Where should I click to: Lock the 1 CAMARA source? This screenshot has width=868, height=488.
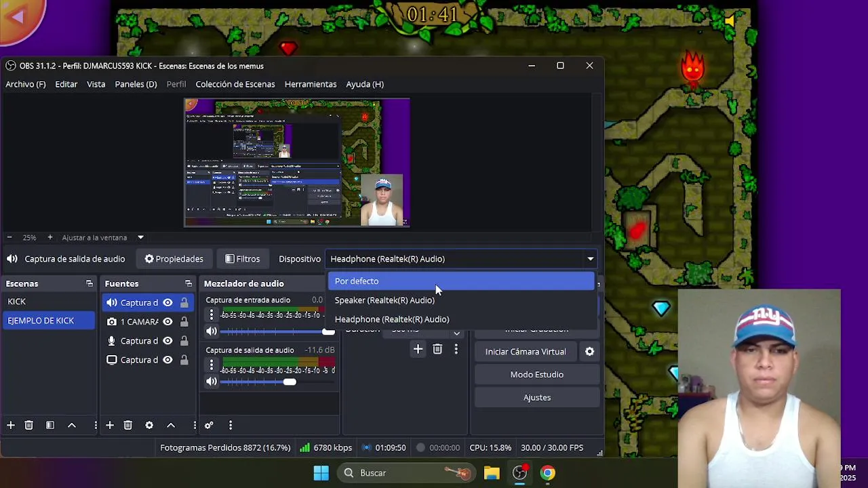(184, 321)
